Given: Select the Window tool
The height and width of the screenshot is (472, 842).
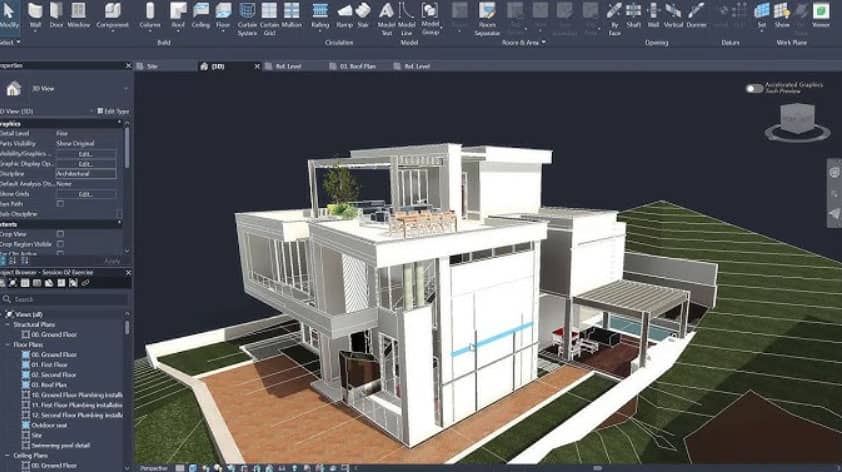Looking at the screenshot, I should pyautogui.click(x=78, y=15).
